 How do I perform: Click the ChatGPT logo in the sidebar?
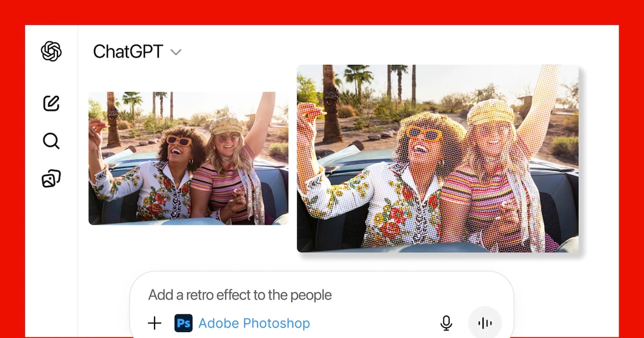(x=52, y=52)
